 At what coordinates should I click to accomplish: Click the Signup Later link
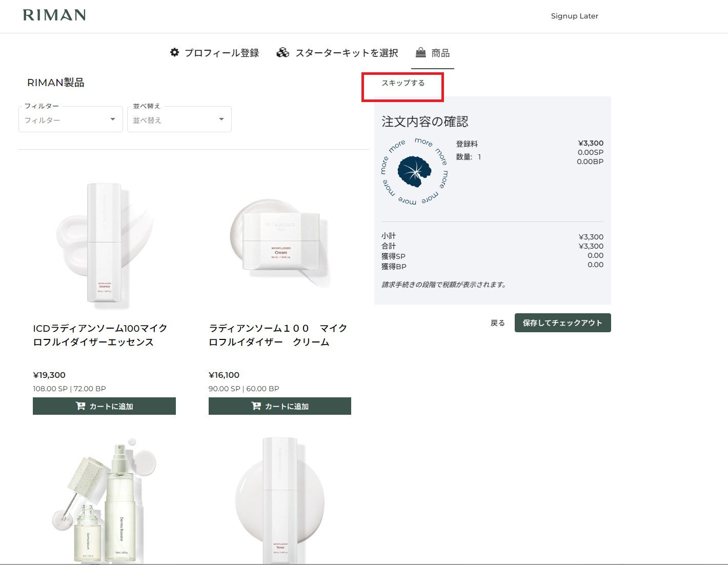click(x=575, y=16)
